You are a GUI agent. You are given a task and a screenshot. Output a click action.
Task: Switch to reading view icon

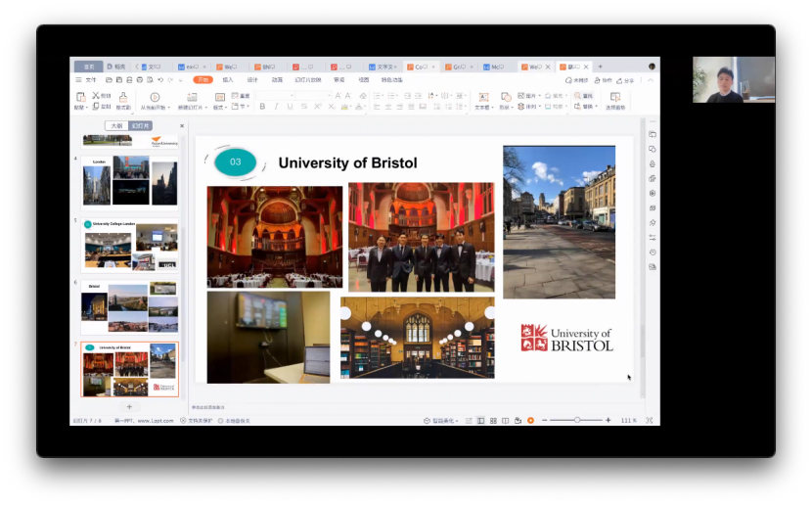(506, 421)
